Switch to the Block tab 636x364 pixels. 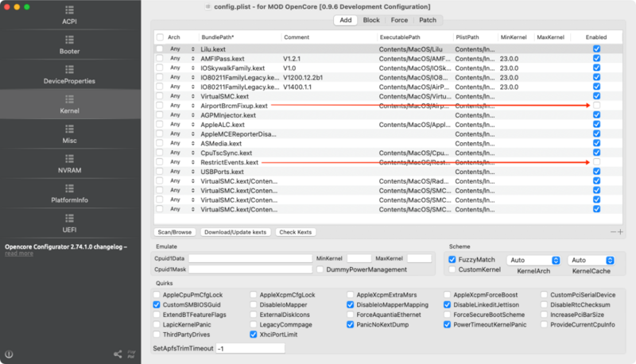[x=371, y=20]
